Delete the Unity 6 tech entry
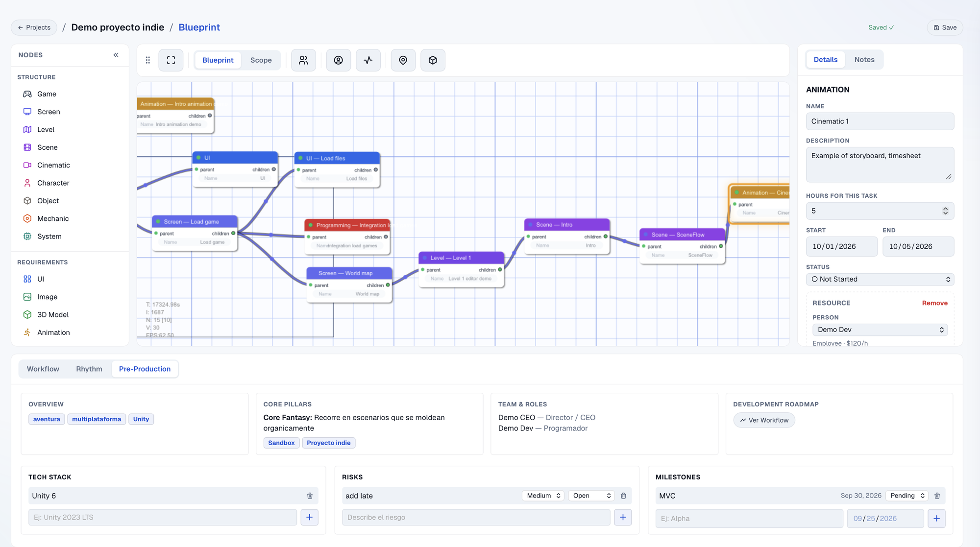This screenshot has width=980, height=547. tap(310, 496)
